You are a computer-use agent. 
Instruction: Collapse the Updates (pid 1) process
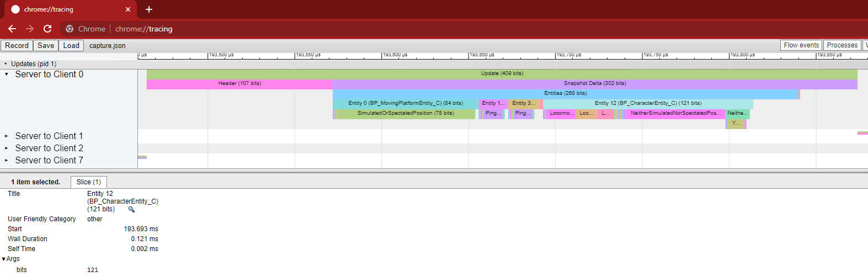coord(6,64)
